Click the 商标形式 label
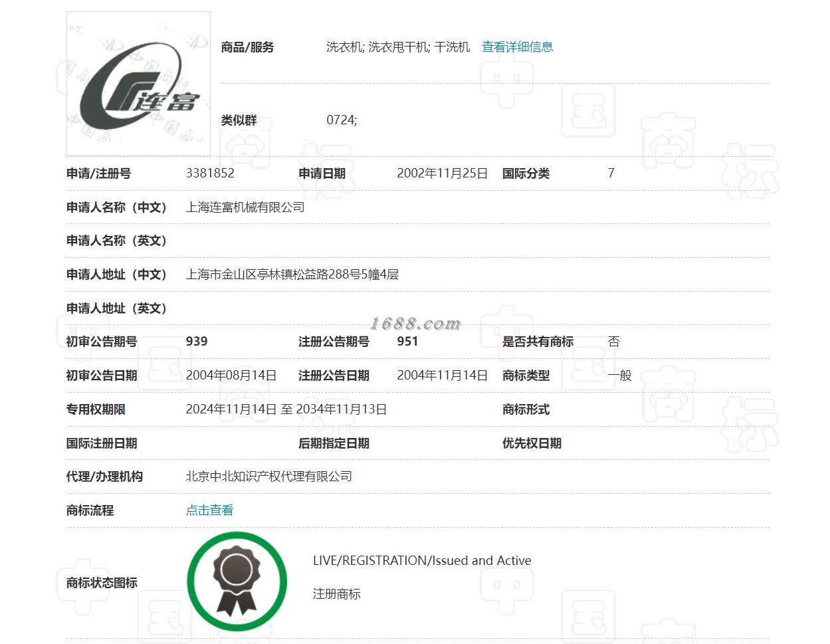The height and width of the screenshot is (644, 830). pyautogui.click(x=526, y=409)
